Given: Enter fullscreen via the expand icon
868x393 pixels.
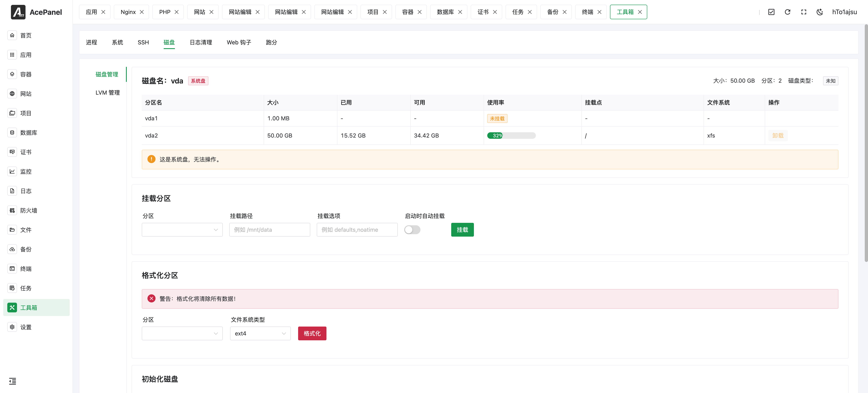Looking at the screenshot, I should [x=804, y=12].
